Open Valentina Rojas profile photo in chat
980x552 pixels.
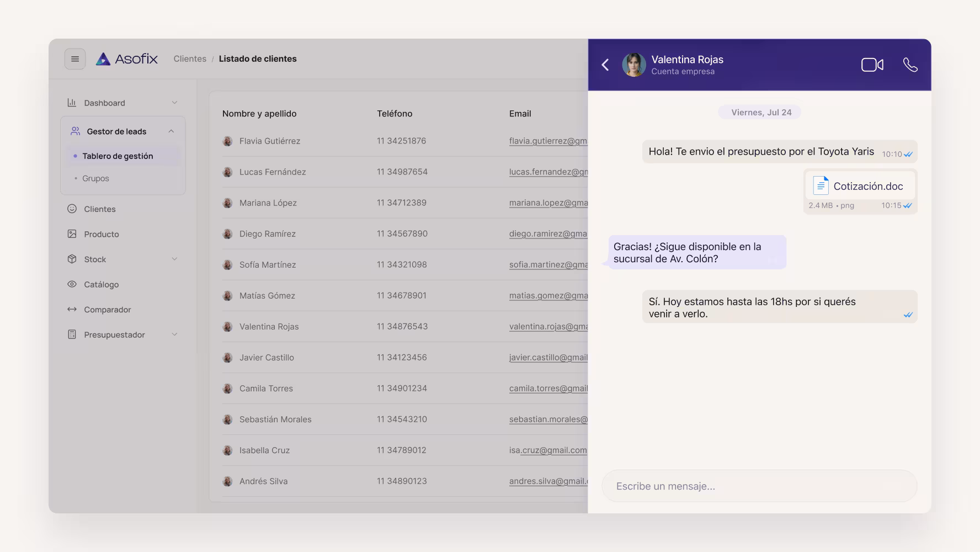tap(634, 65)
